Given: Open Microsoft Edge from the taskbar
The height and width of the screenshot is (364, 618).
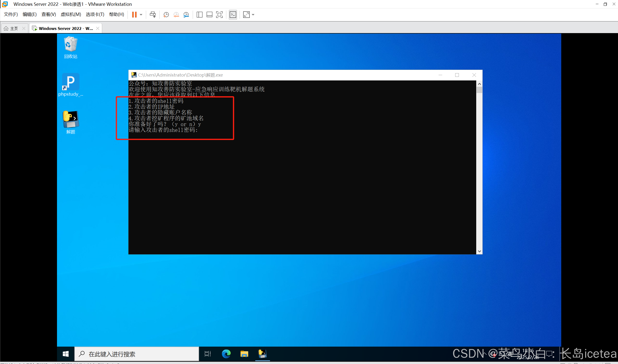Looking at the screenshot, I should (x=226, y=354).
